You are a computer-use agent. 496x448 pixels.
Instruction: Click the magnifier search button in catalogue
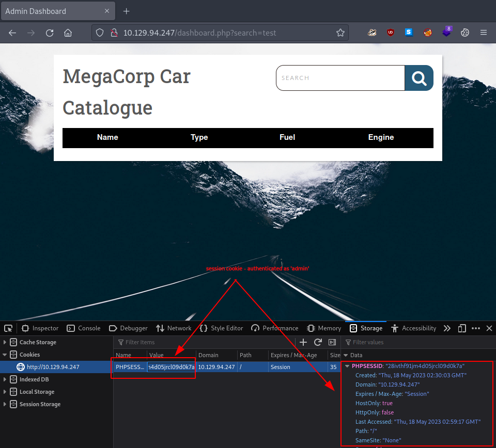click(x=419, y=78)
